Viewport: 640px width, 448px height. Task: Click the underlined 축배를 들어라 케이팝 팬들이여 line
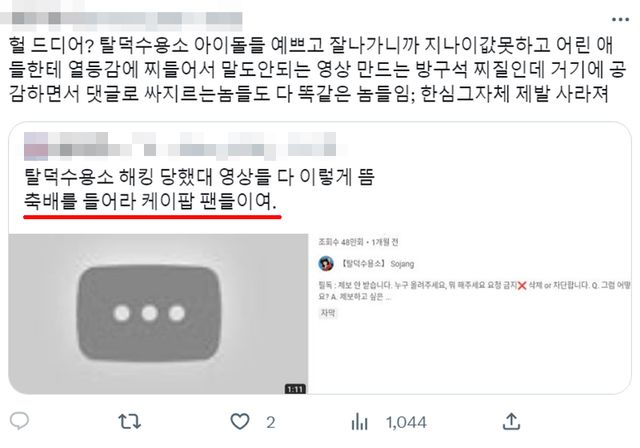point(150,201)
